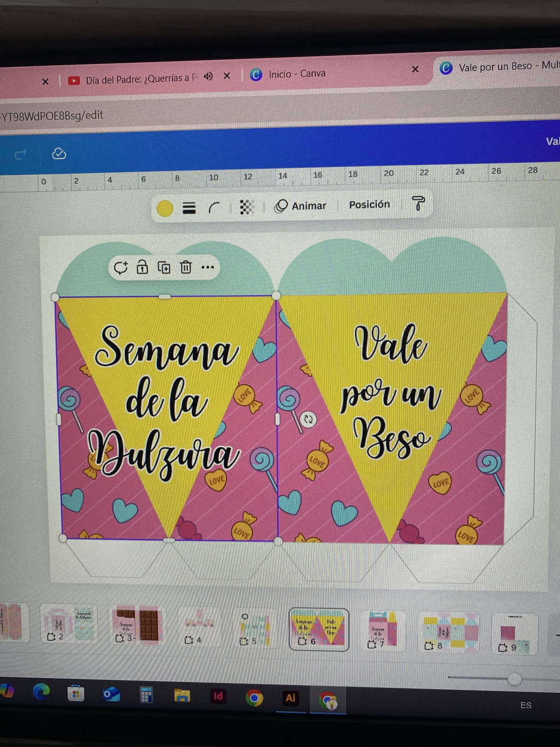Screen dimensions: 560x747
Task: Click the Animar button
Action: coord(301,206)
